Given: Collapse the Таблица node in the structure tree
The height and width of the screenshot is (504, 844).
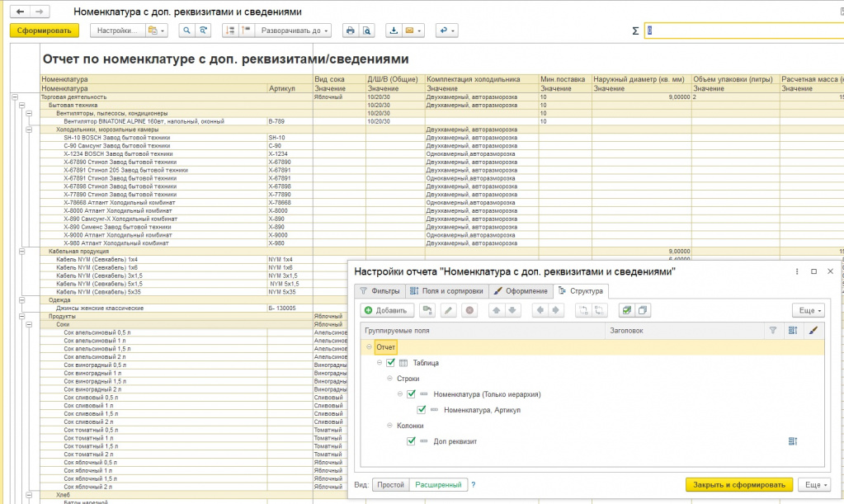Looking at the screenshot, I should point(380,363).
